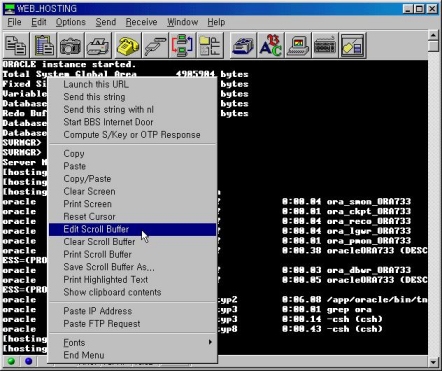Click the ora_smon_ORA733 process text
The image size is (442, 371).
[x=369, y=201]
